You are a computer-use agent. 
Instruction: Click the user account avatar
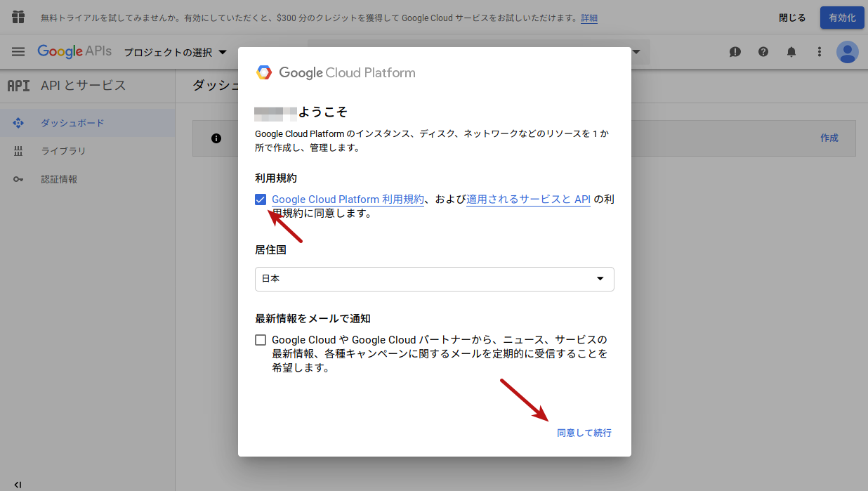[848, 52]
